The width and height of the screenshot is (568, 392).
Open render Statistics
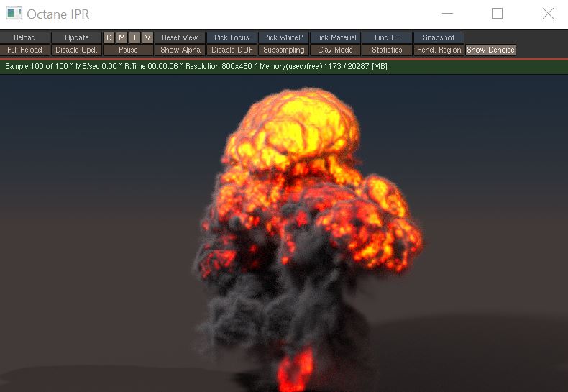pyautogui.click(x=387, y=50)
